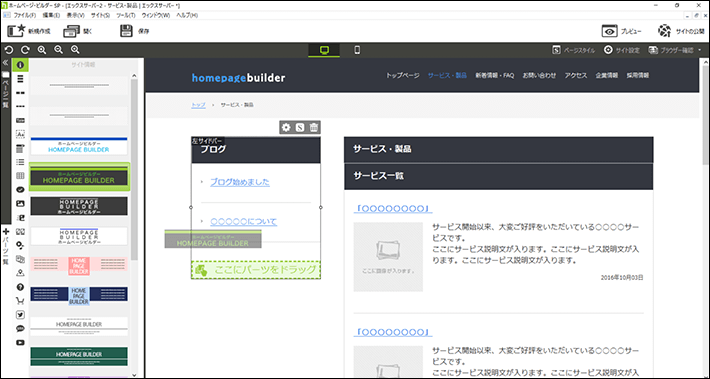Delete sidebar part with trash icon

coord(314,128)
